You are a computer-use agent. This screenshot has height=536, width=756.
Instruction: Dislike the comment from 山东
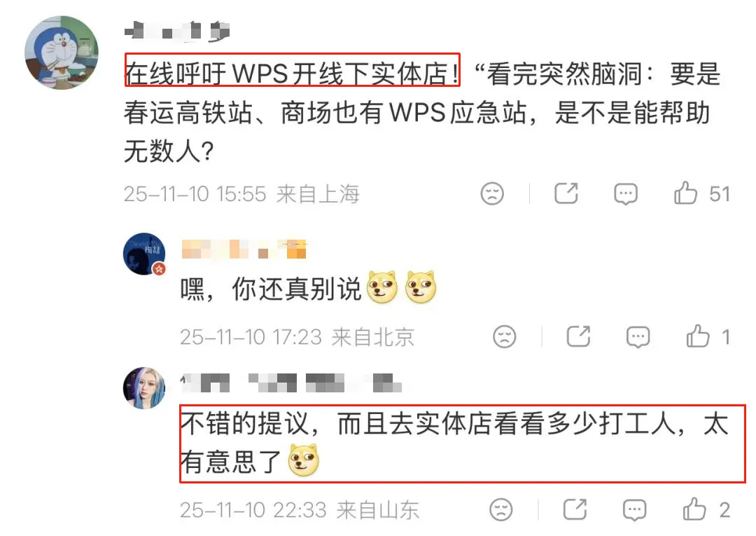[501, 509]
